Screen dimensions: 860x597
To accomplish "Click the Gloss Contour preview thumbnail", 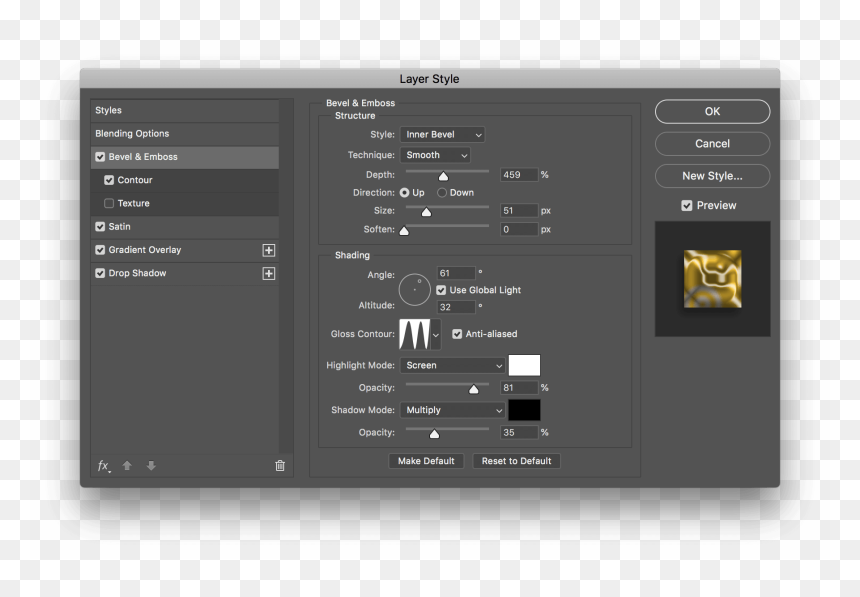I will coord(414,334).
